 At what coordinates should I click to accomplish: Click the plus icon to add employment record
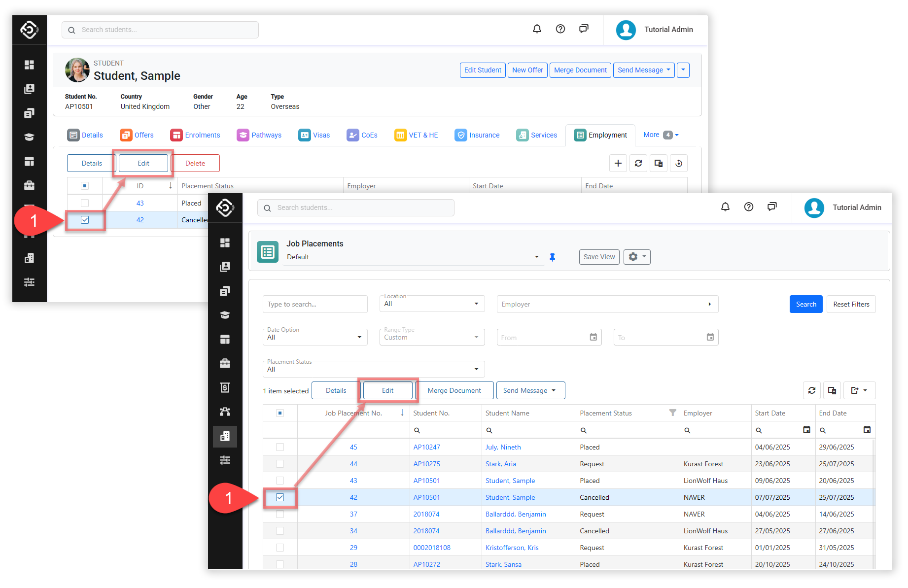pyautogui.click(x=618, y=163)
